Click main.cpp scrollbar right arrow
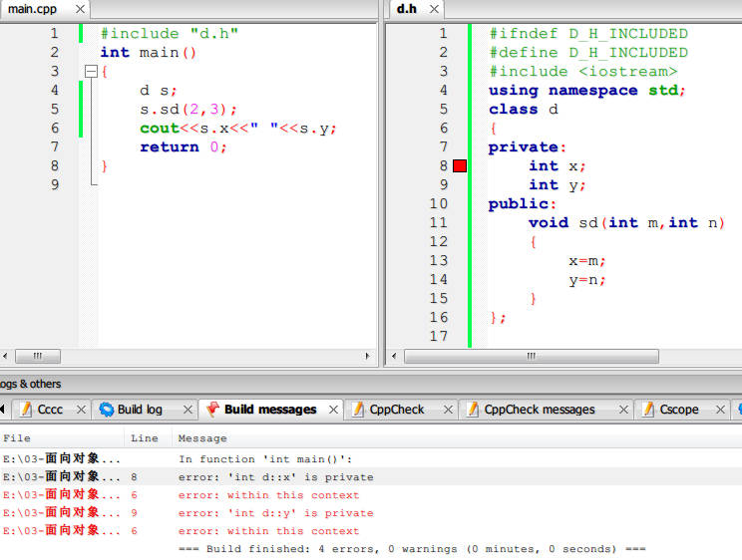Viewport: 742px width, 560px height. click(370, 356)
